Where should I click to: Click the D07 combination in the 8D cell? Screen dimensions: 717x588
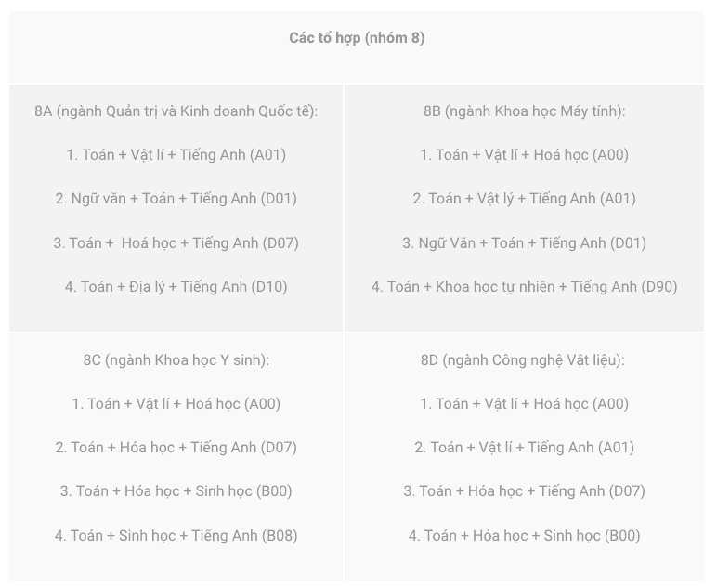pos(524,491)
